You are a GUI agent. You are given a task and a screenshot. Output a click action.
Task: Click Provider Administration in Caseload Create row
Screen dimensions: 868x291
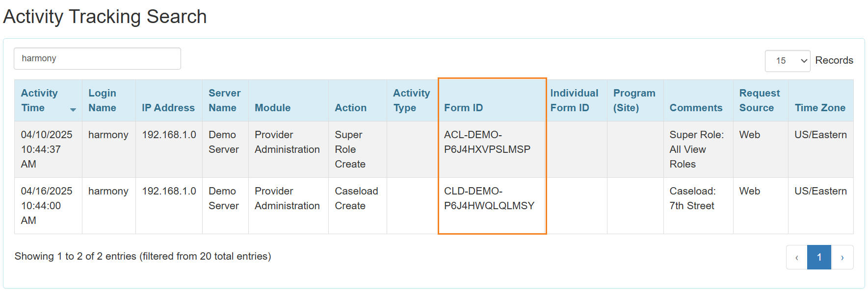click(x=287, y=198)
